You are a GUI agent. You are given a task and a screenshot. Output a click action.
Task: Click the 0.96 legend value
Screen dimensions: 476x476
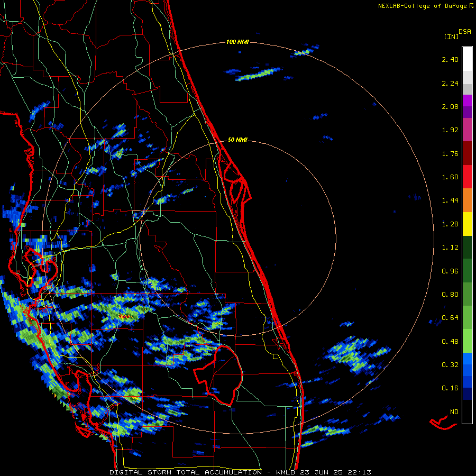click(x=450, y=271)
